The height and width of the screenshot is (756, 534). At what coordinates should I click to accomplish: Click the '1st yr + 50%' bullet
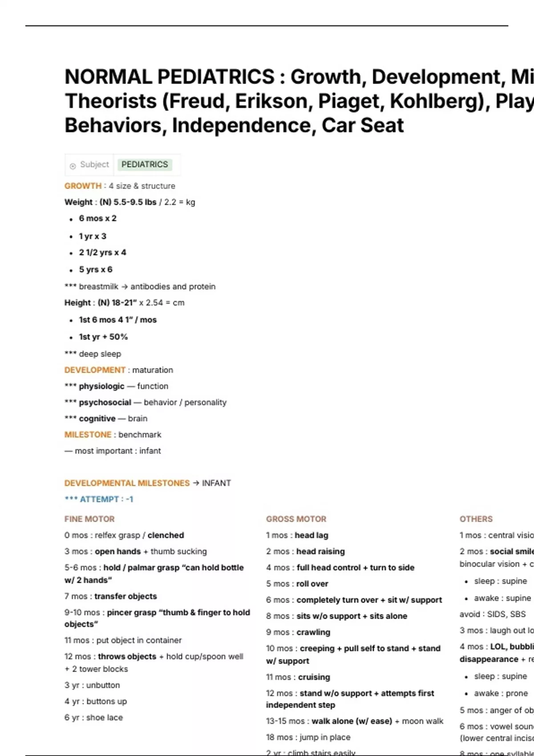pos(103,337)
